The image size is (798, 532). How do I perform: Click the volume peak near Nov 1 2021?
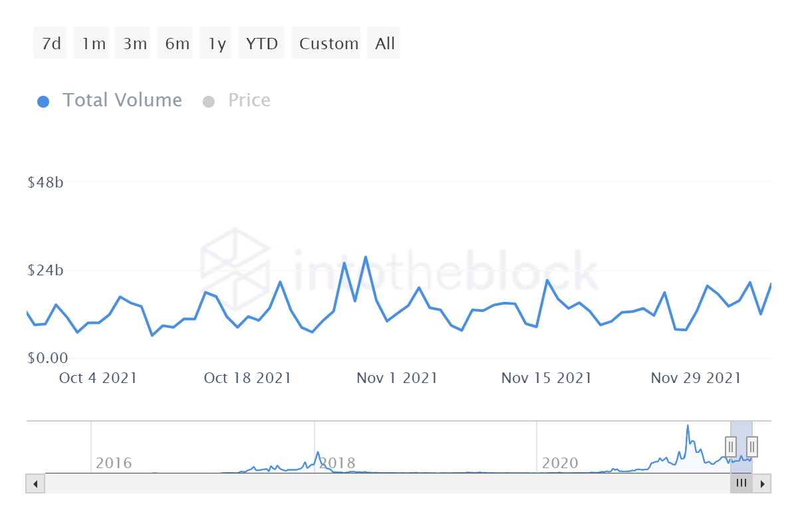click(365, 257)
